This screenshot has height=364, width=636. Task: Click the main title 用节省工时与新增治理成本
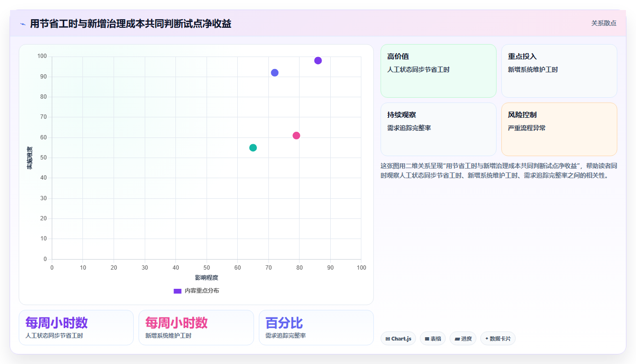pyautogui.click(x=130, y=23)
